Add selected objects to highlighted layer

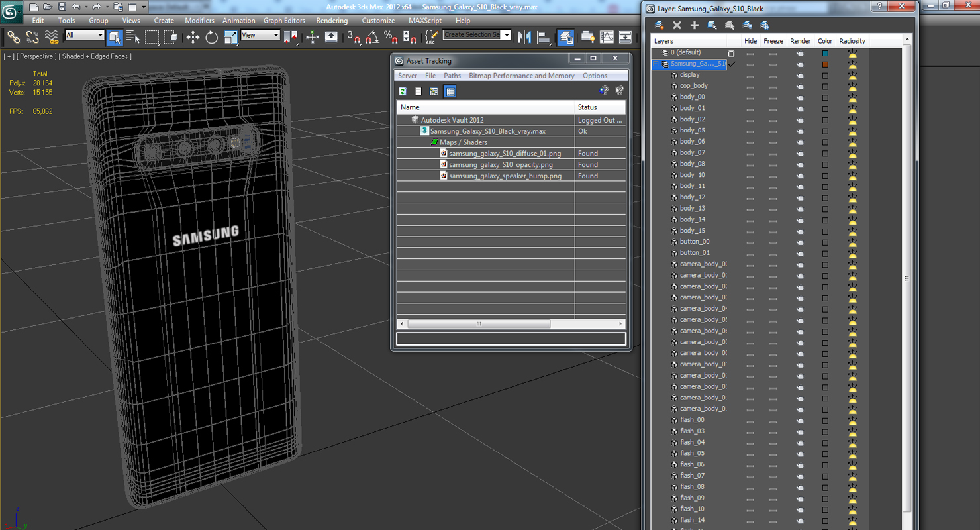(695, 25)
